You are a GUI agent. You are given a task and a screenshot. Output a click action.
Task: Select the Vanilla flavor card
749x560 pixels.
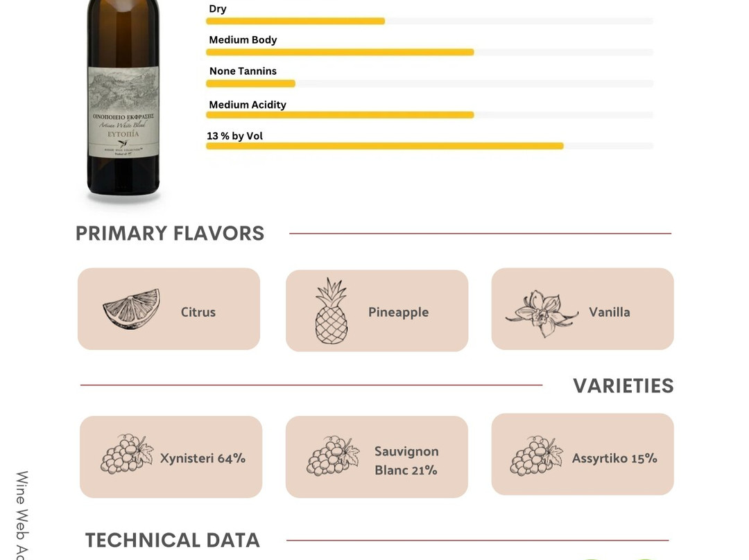[x=583, y=309]
